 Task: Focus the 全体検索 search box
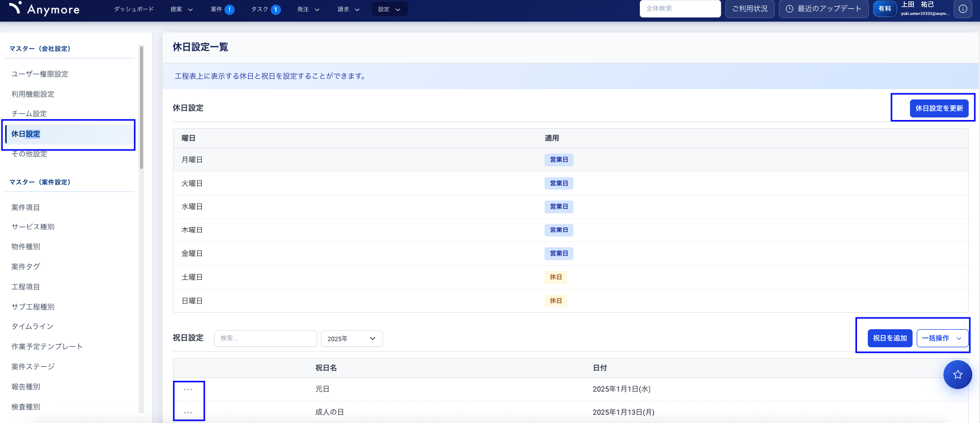coord(679,9)
